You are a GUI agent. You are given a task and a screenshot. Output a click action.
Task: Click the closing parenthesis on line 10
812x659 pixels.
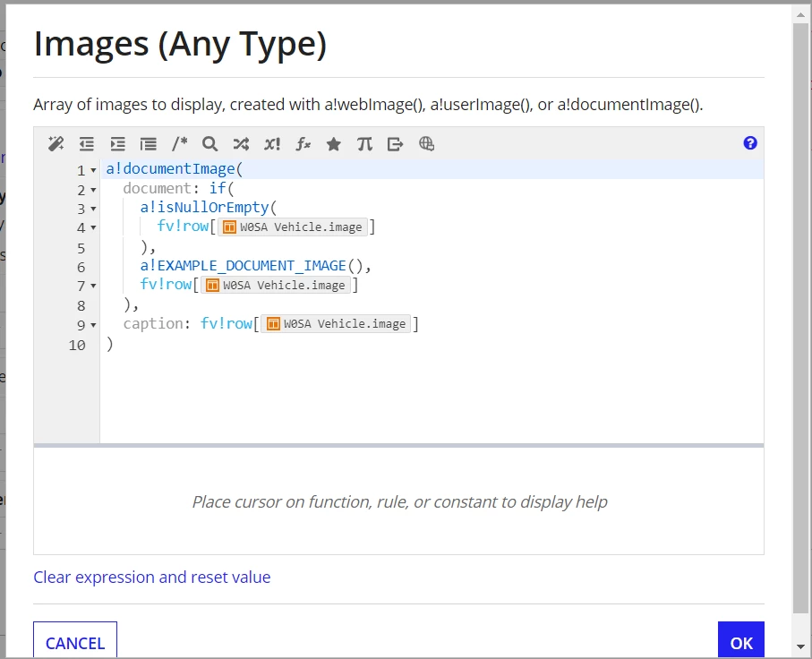(109, 344)
